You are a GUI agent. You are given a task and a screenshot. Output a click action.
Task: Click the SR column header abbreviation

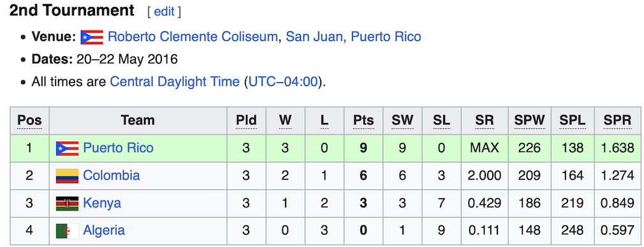point(484,121)
